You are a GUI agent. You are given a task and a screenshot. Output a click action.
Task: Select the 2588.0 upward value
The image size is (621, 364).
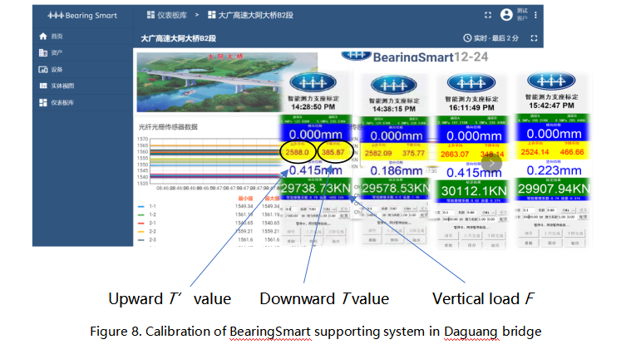(x=297, y=152)
